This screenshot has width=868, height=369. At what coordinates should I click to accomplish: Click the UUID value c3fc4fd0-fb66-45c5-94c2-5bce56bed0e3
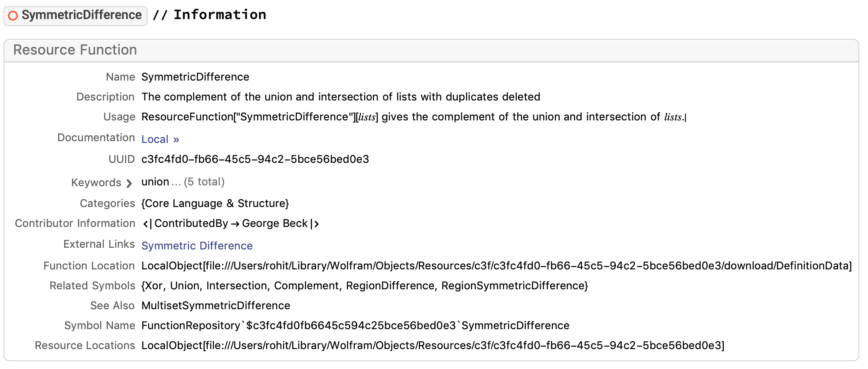click(x=255, y=159)
